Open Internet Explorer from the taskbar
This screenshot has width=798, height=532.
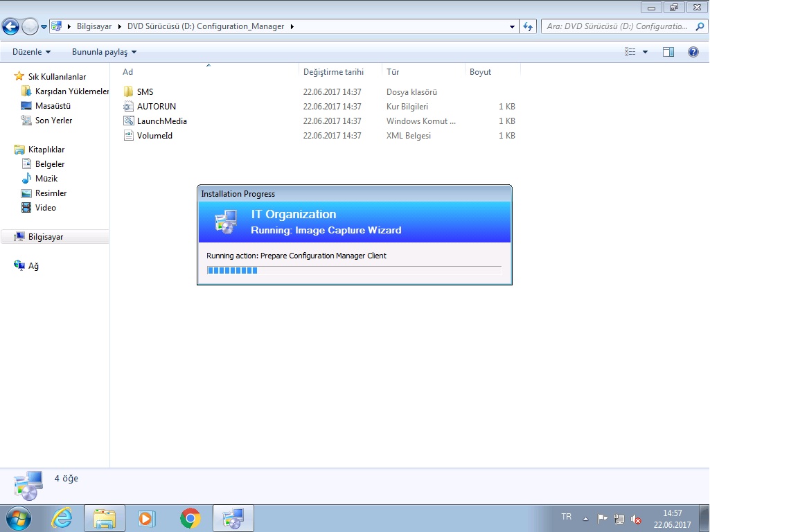pos(62,517)
